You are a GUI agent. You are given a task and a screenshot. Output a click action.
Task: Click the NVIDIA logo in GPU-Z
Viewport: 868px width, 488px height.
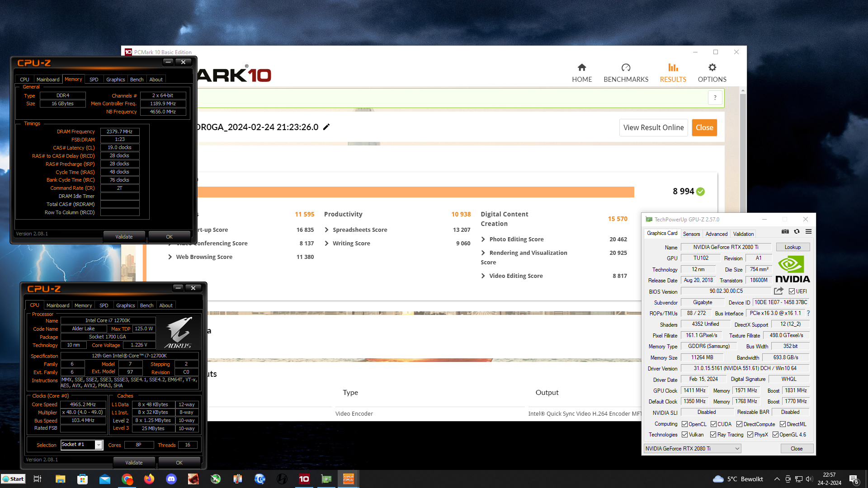793,269
